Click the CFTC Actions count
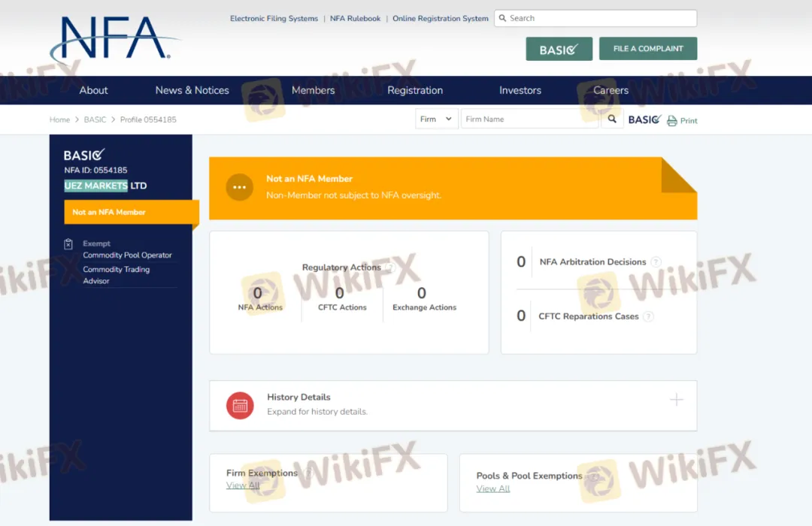Screen dimensions: 812x526 340,293
